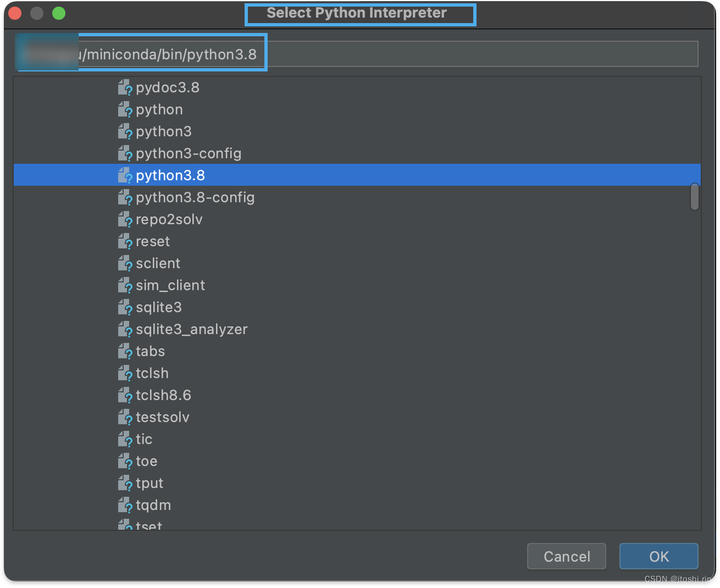
Task: Select the reset file name
Action: click(153, 241)
